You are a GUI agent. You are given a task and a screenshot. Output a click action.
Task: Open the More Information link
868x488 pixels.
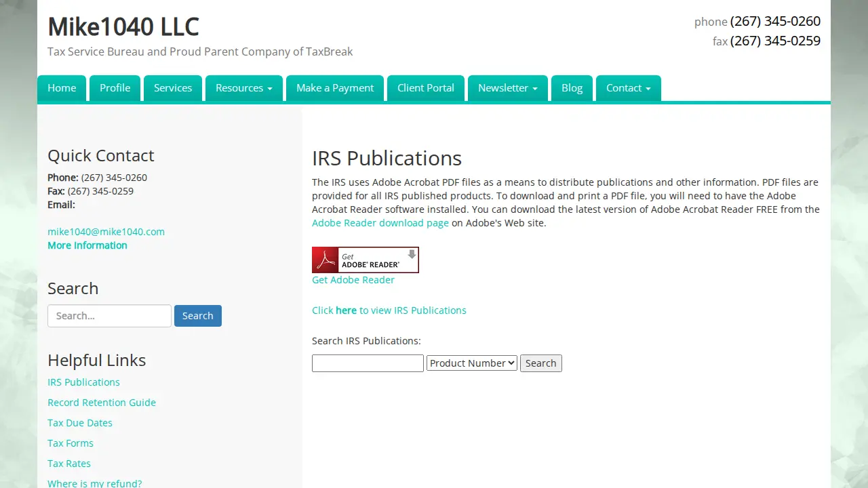[87, 245]
